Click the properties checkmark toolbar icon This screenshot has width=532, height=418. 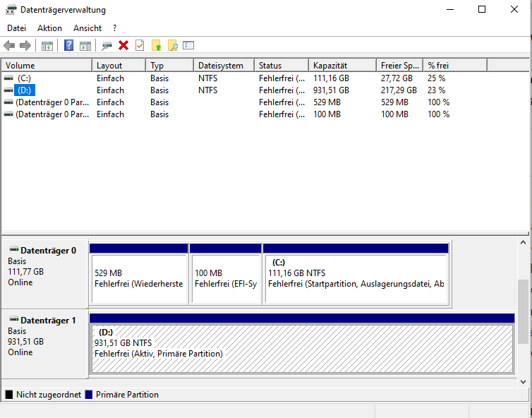point(140,45)
